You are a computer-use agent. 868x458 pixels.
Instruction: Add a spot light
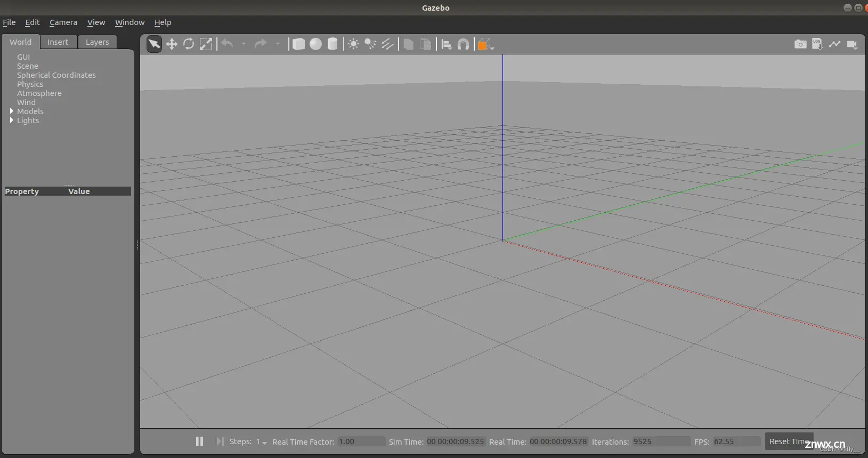(x=370, y=44)
